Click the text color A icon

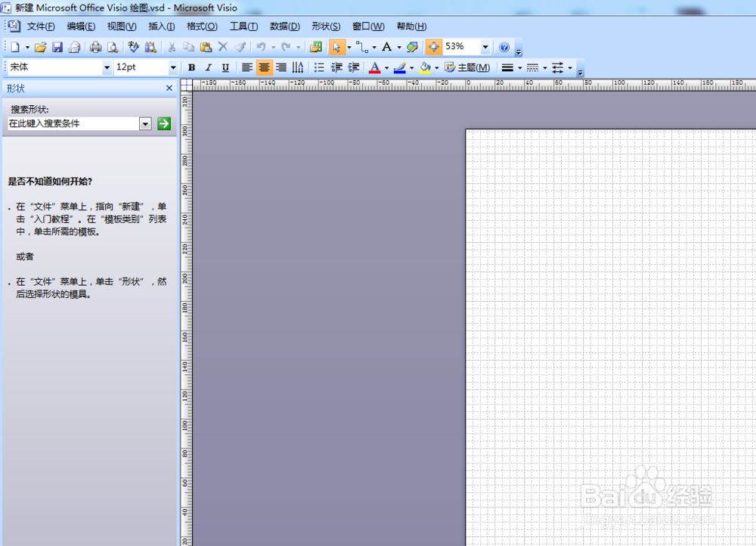pyautogui.click(x=375, y=68)
